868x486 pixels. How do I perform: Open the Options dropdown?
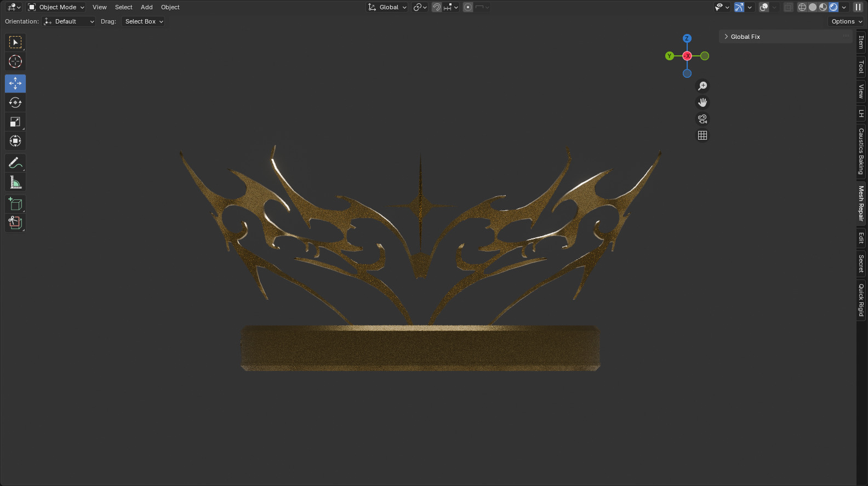pyautogui.click(x=847, y=21)
